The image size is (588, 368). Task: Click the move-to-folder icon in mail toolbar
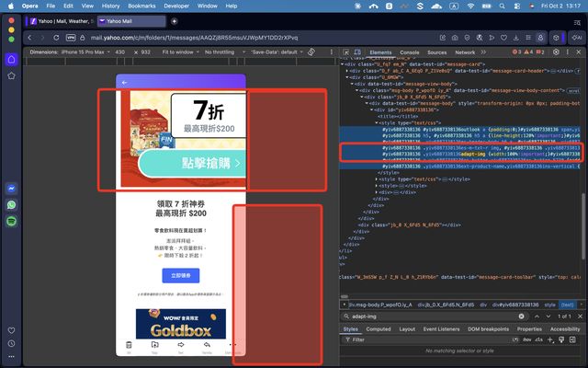click(x=155, y=345)
